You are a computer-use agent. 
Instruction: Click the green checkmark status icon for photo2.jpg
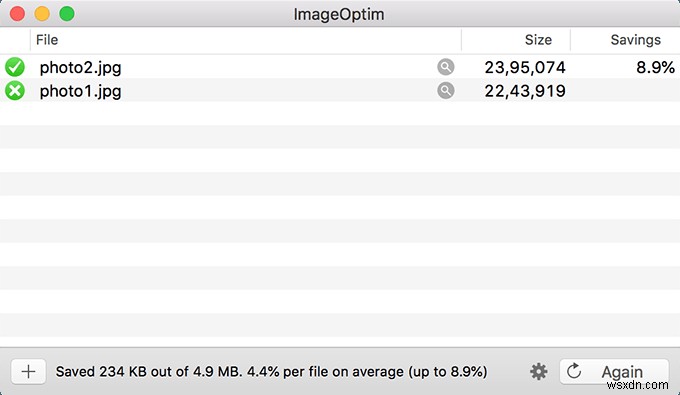[x=15, y=67]
